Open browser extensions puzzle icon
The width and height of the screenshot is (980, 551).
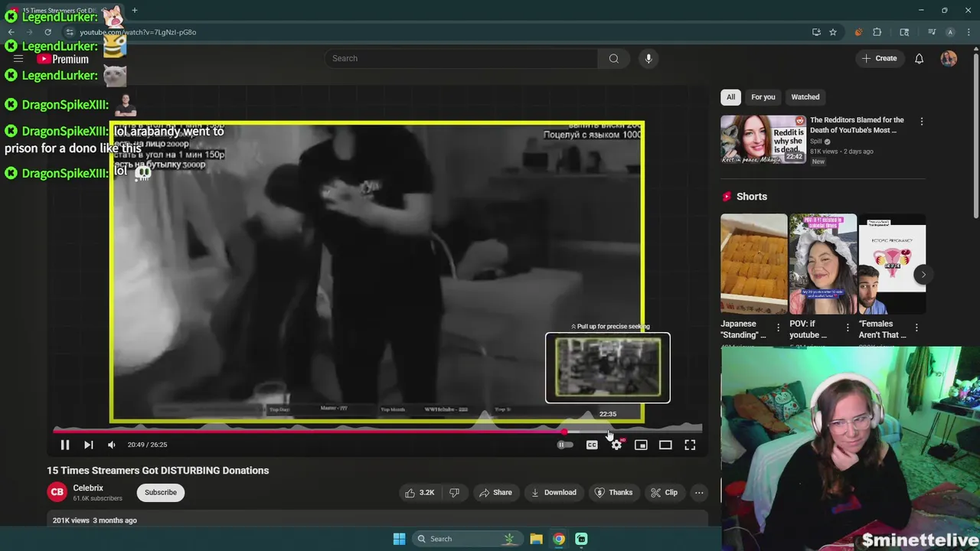point(877,32)
